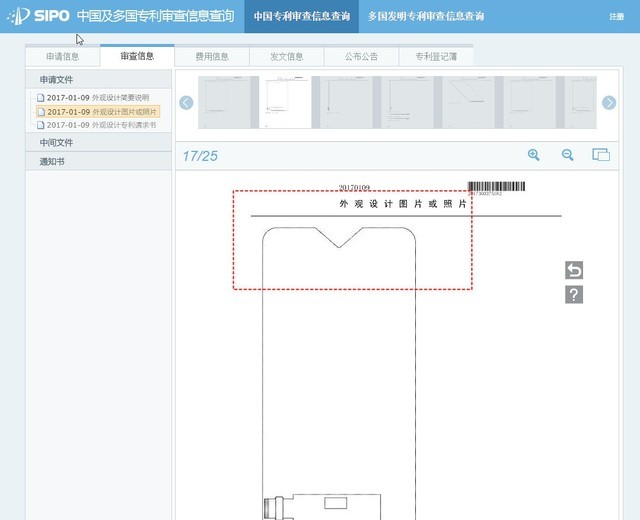Click the window view icon beside zoom
Viewport: 640px width, 520px height.
[x=601, y=155]
